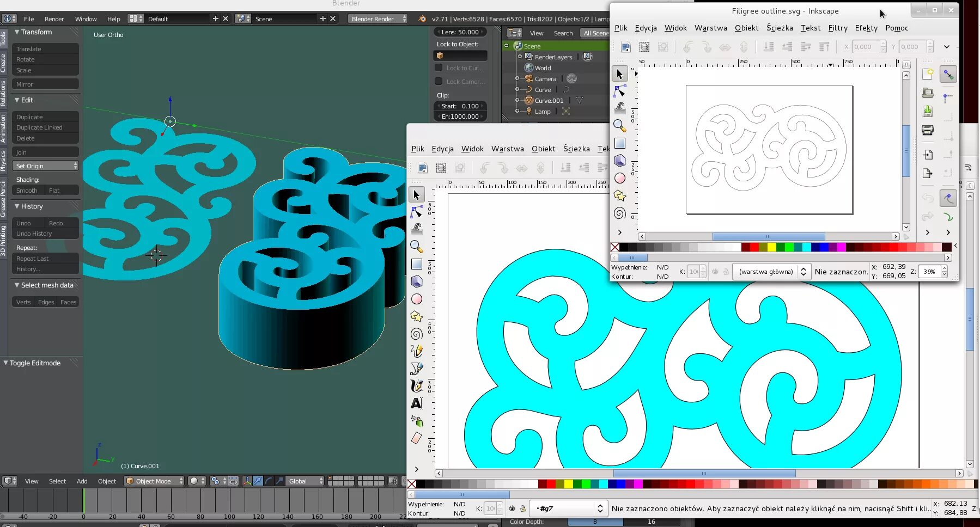Click the New document icon in Filigree outline window

[928, 74]
